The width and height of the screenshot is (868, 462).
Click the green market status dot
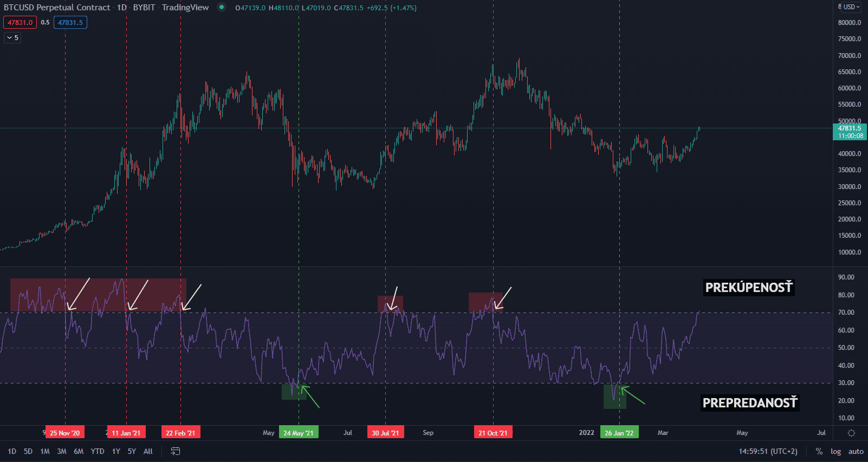221,8
